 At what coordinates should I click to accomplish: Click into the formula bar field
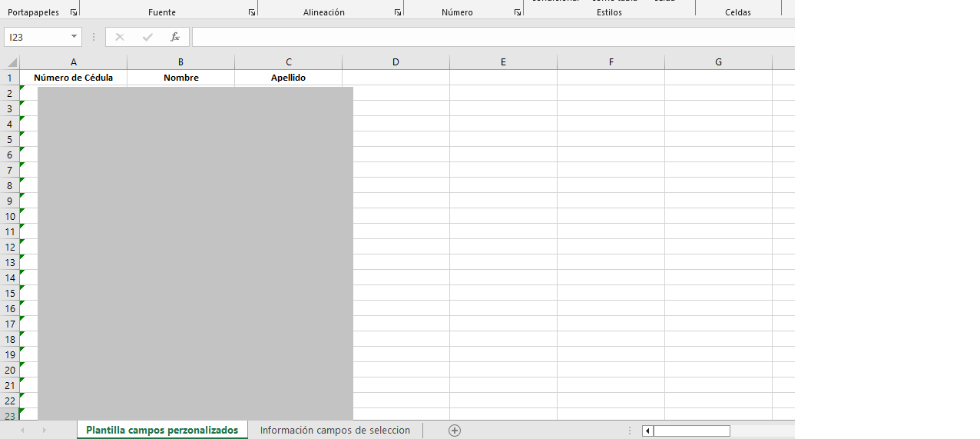(x=493, y=37)
